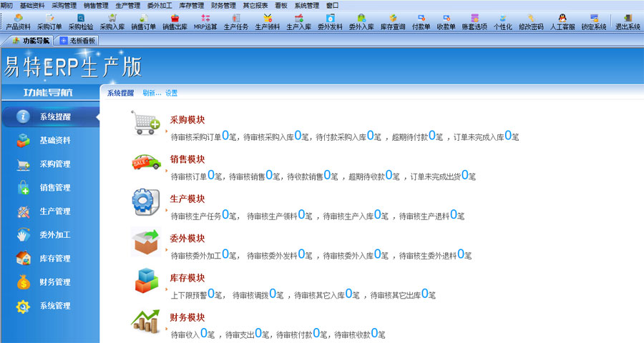This screenshot has width=644, height=343.
Task: Expand 库存管理 in the sidebar
Action: [x=54, y=259]
